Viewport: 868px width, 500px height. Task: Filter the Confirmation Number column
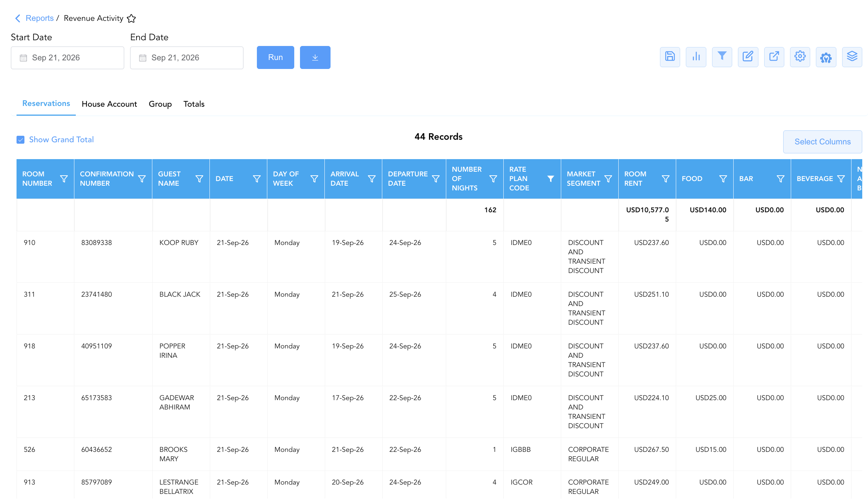(x=142, y=179)
